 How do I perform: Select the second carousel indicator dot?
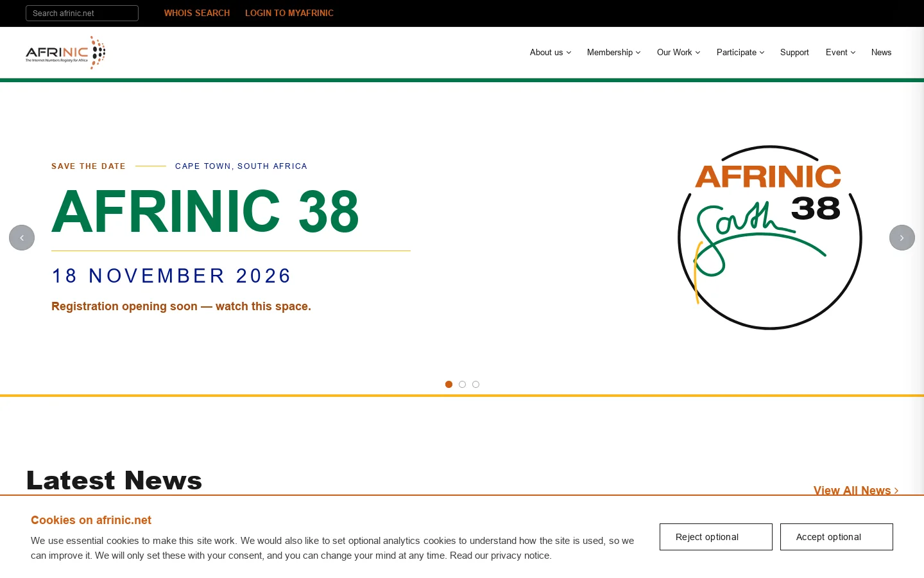tap(462, 384)
